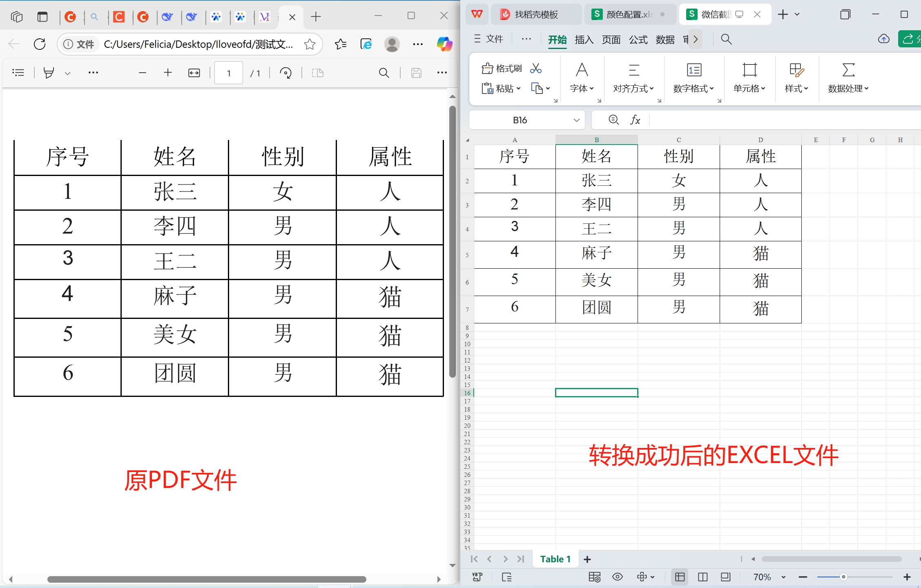Open the table of contents list icon
Viewport: 921px width, 588px height.
[x=18, y=73]
